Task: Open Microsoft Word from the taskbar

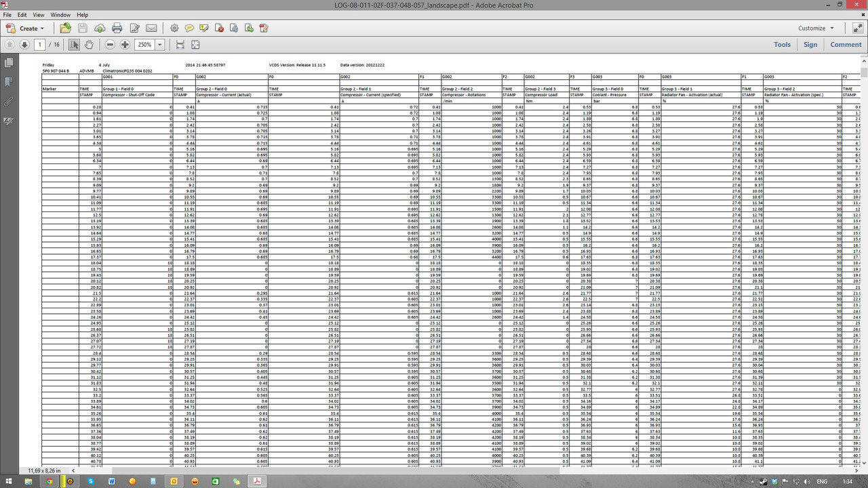Action: [112, 481]
